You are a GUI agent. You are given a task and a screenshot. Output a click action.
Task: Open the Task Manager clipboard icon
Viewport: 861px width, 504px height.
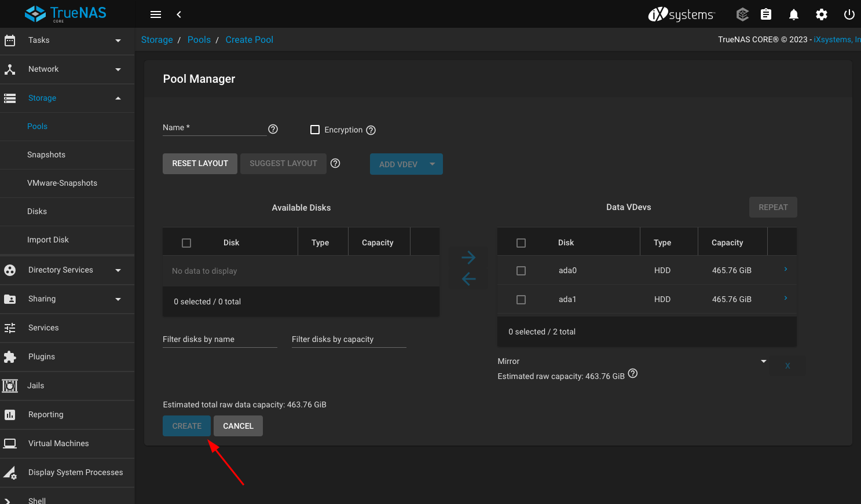pyautogui.click(x=766, y=14)
